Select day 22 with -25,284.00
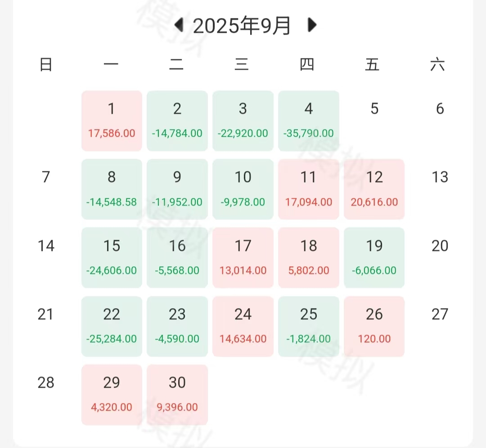Screen dimensions: 486x448 click(112, 326)
